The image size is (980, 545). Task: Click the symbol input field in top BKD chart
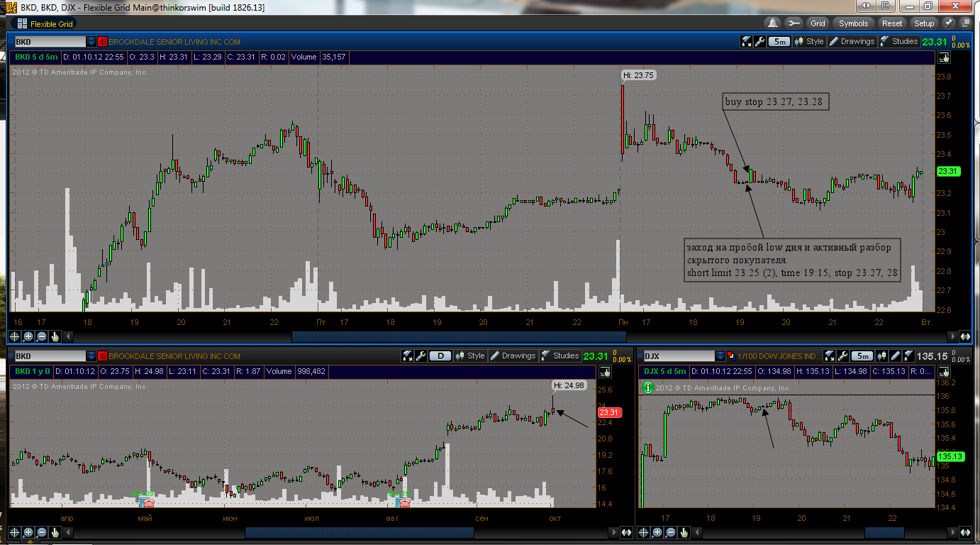49,42
